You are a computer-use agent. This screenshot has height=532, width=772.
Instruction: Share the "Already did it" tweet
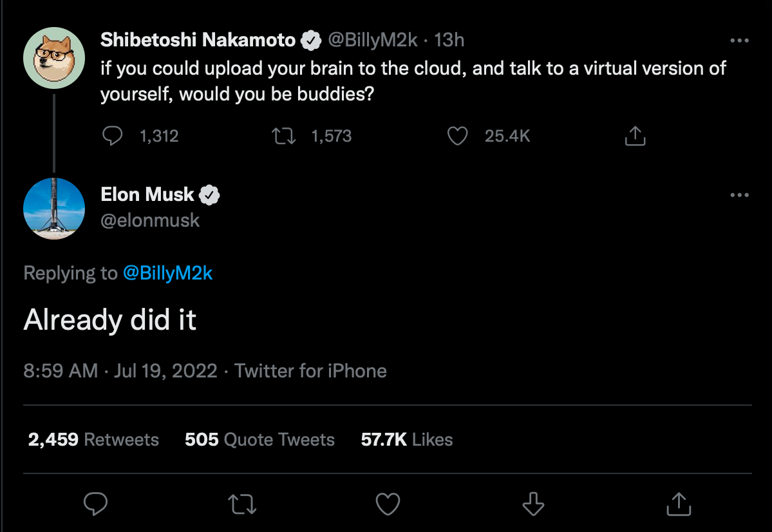[x=678, y=504]
